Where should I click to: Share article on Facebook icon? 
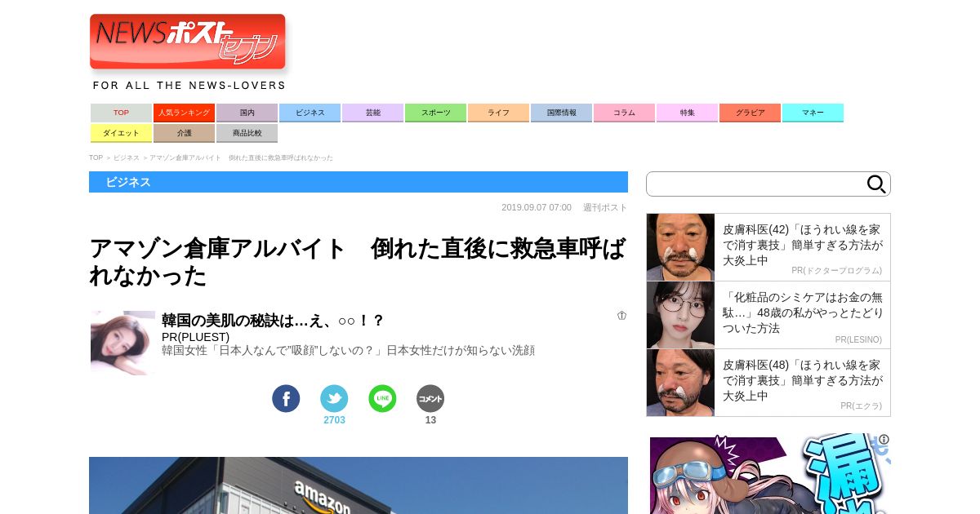[x=286, y=398]
